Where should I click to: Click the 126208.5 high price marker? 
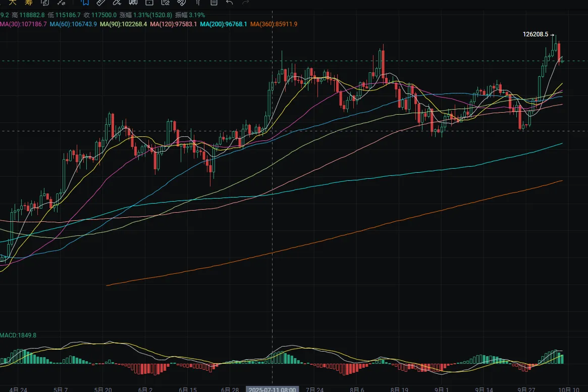point(536,35)
